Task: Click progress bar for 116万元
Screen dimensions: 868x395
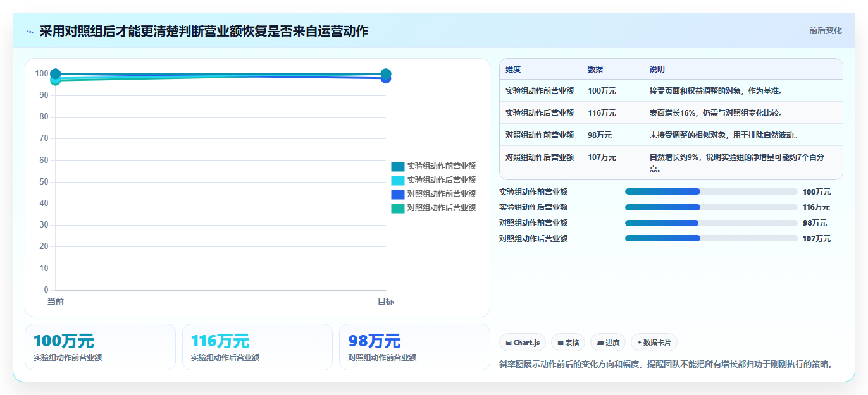Action: [711, 207]
